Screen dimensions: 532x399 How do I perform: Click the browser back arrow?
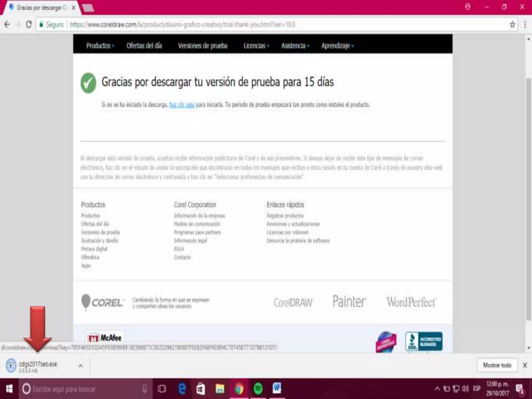(x=7, y=25)
